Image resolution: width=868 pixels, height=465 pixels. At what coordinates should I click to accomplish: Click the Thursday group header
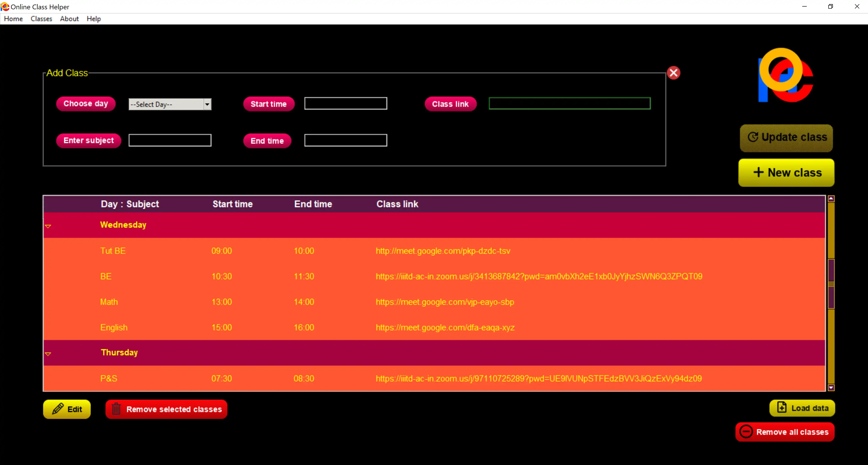coord(434,353)
